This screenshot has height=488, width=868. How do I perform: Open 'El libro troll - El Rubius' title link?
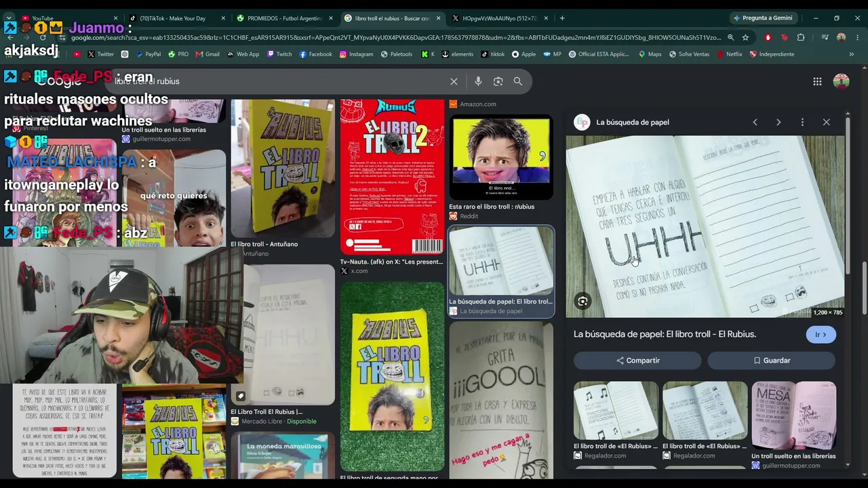(665, 334)
